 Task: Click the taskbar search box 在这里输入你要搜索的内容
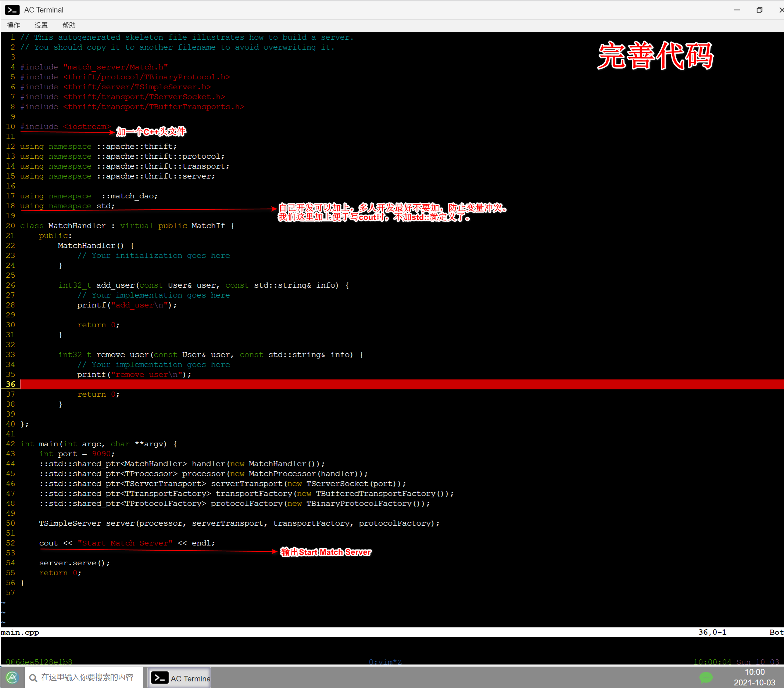point(83,677)
